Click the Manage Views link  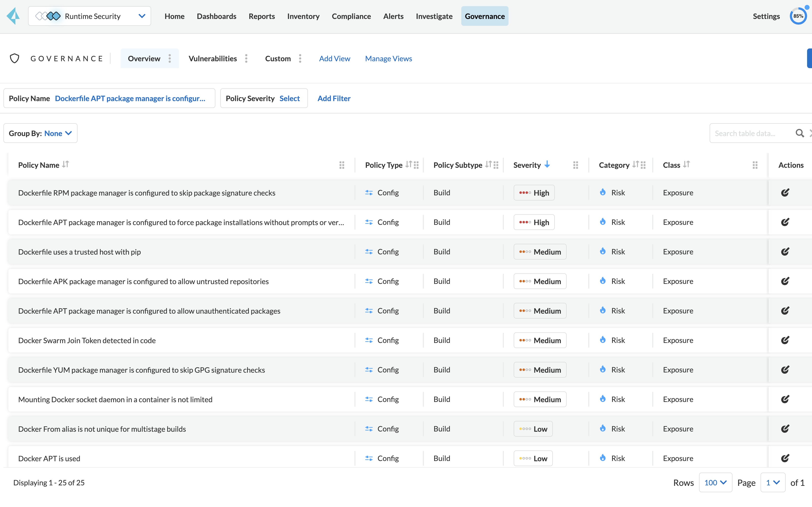click(x=388, y=58)
